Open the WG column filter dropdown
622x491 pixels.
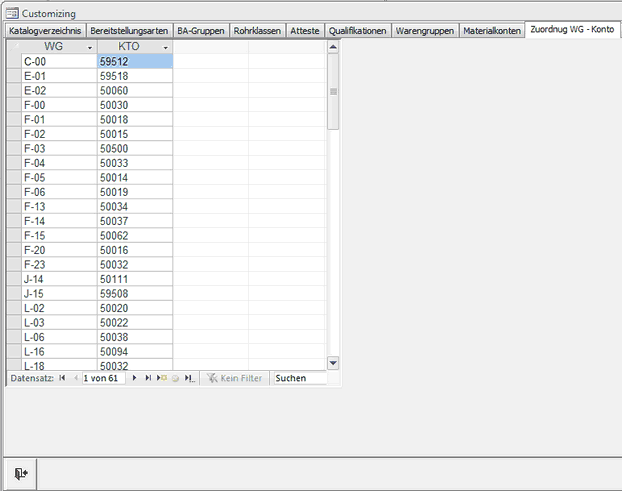(90, 47)
